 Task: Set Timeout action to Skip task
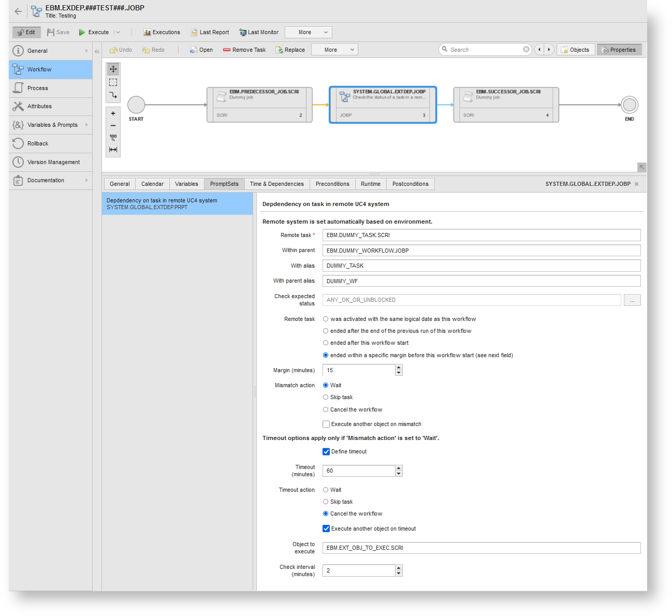[326, 502]
